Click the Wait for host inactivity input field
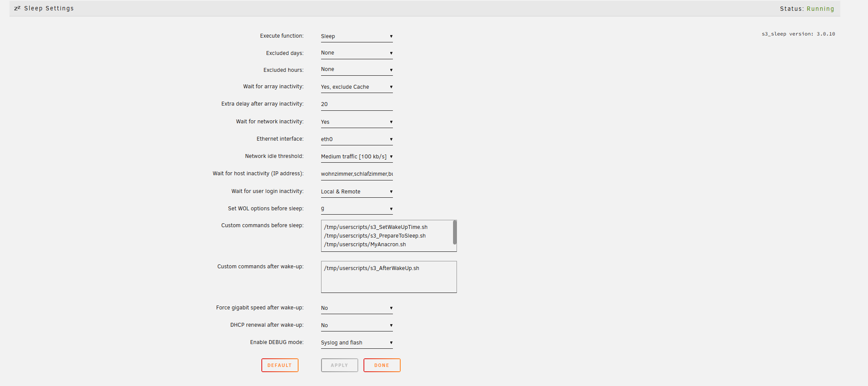Screen dimensions: 868x386 click(x=357, y=174)
